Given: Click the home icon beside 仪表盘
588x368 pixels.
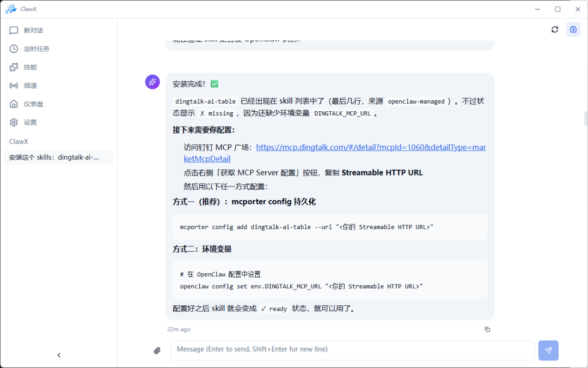Looking at the screenshot, I should tap(14, 104).
